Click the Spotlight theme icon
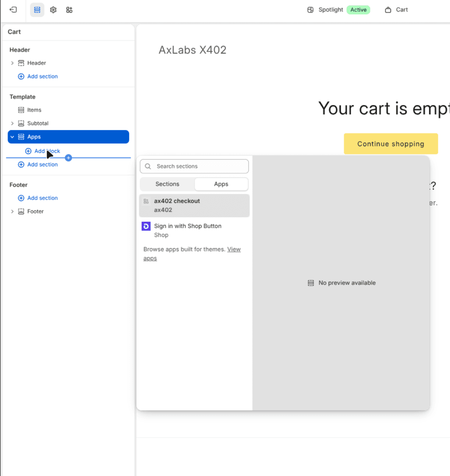 pyautogui.click(x=310, y=10)
